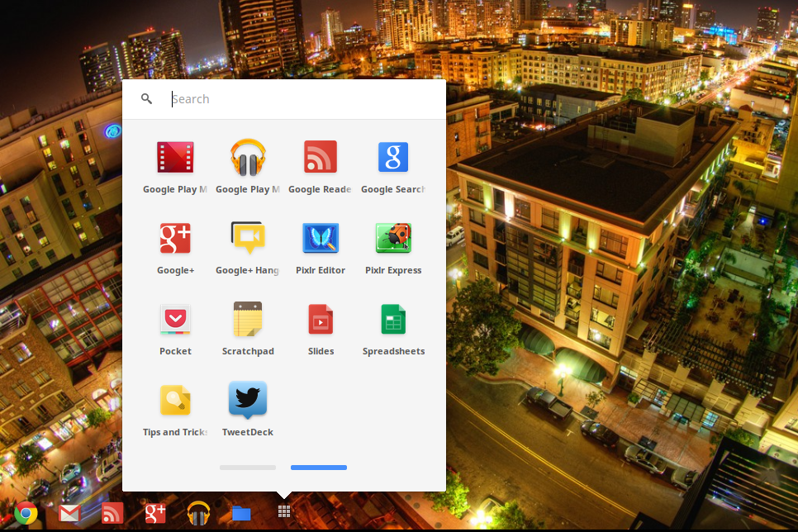Launch the Google Reader app in the launcher grid
798x532 pixels.
pyautogui.click(x=321, y=157)
